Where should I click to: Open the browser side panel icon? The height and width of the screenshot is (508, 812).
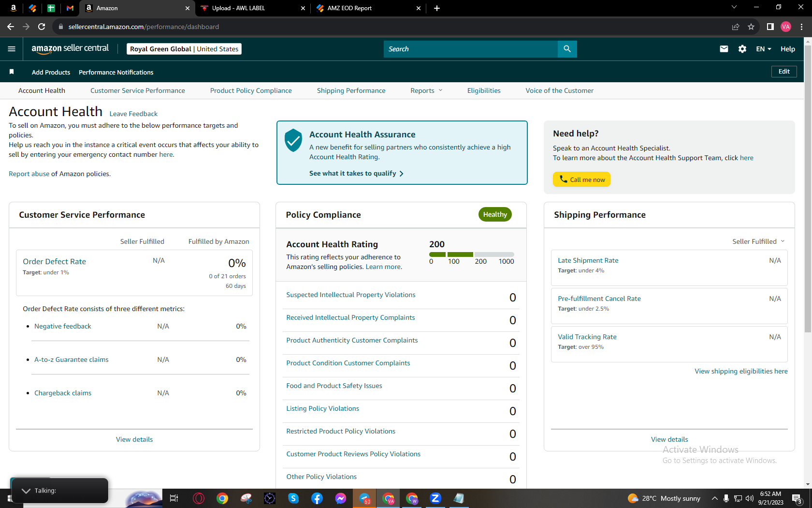(x=770, y=27)
